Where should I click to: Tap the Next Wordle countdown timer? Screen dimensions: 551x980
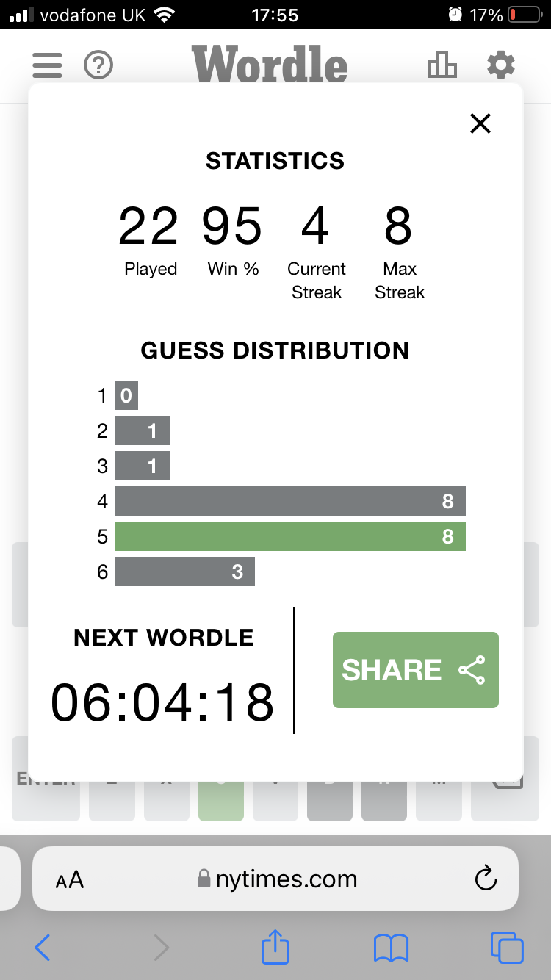pos(162,702)
